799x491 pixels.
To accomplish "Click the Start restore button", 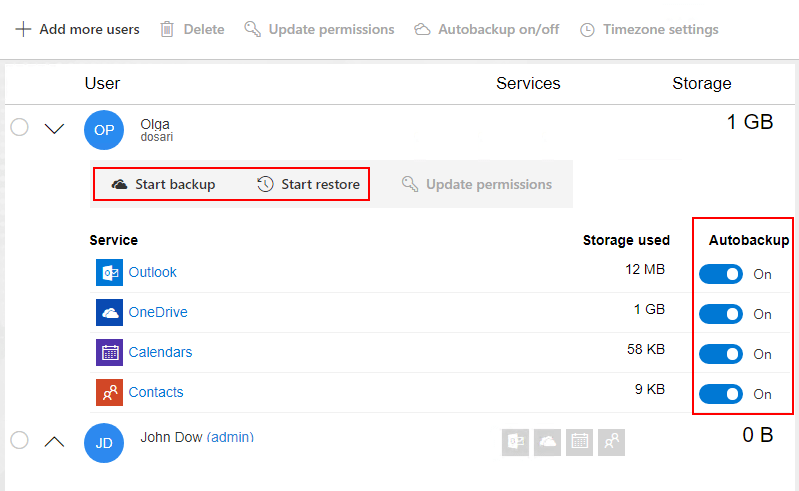I will [x=308, y=184].
